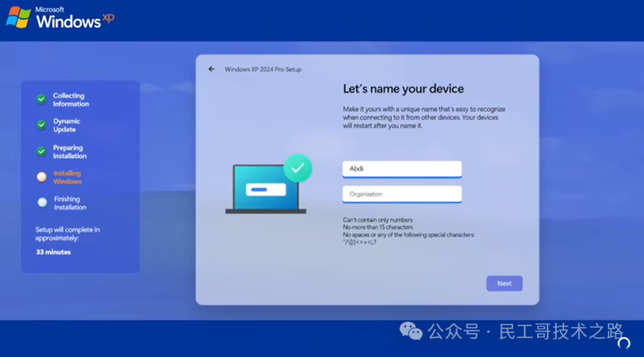
Task: Click the 'Finishing Installation' step text
Action: tap(70, 203)
